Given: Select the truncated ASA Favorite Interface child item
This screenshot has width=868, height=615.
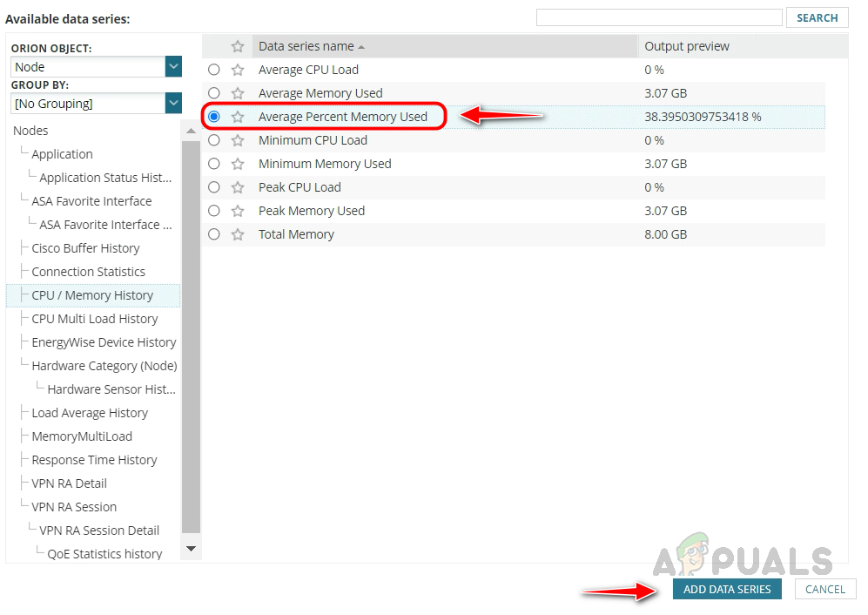Looking at the screenshot, I should click(x=105, y=225).
